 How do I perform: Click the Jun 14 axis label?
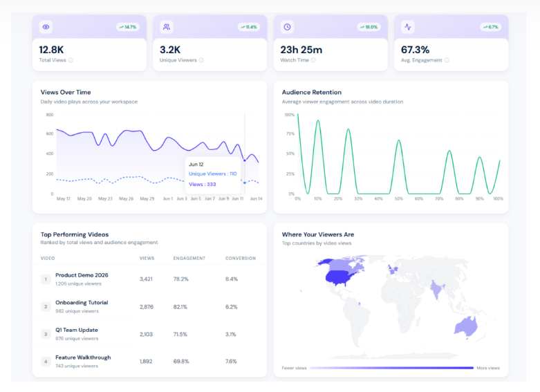pyautogui.click(x=256, y=198)
